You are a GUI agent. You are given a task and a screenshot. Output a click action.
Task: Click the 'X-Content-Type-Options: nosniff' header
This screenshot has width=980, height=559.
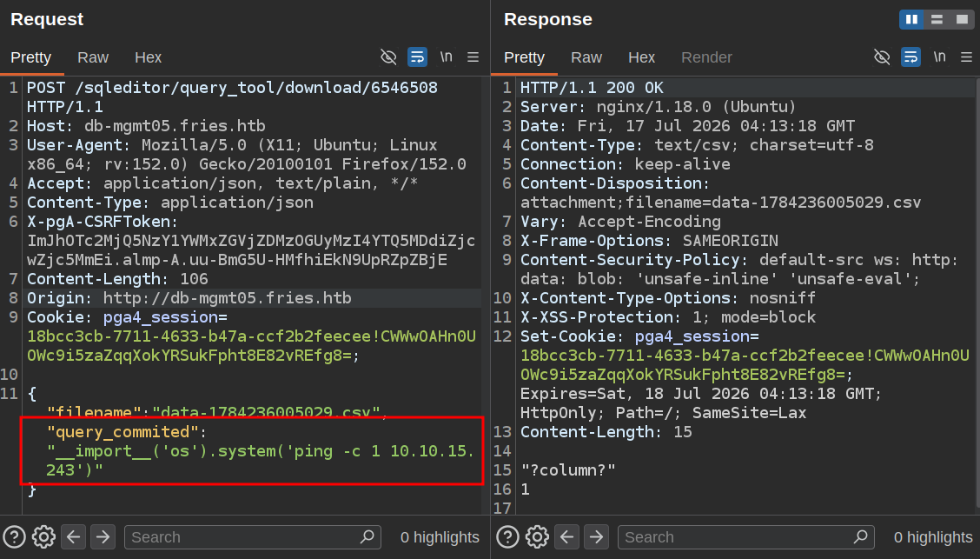pos(668,298)
